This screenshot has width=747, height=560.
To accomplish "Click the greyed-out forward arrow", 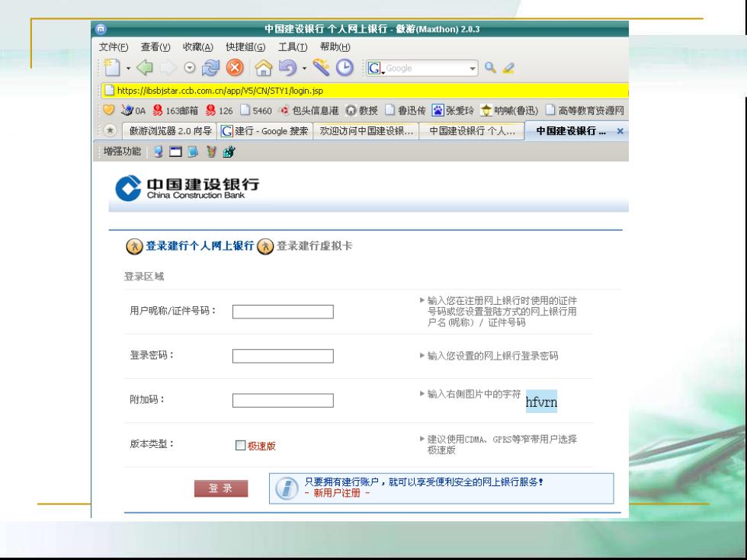I will (x=168, y=68).
